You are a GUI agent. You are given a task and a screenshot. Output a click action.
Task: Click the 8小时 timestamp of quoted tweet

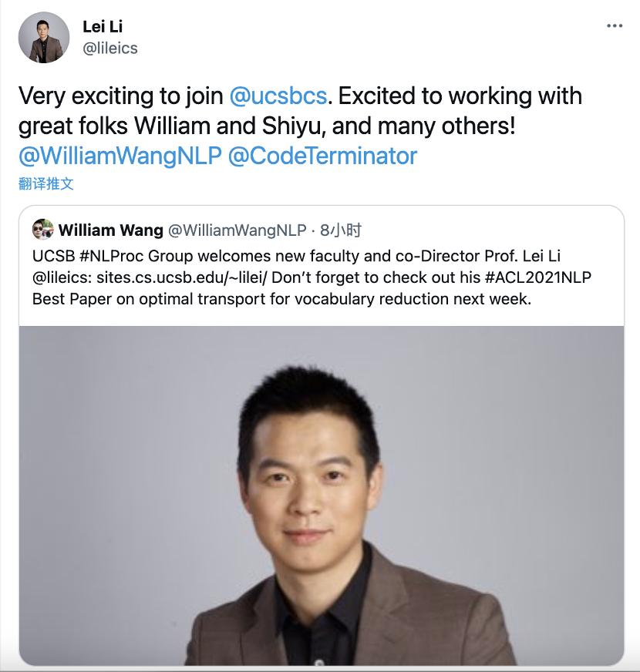pyautogui.click(x=341, y=230)
